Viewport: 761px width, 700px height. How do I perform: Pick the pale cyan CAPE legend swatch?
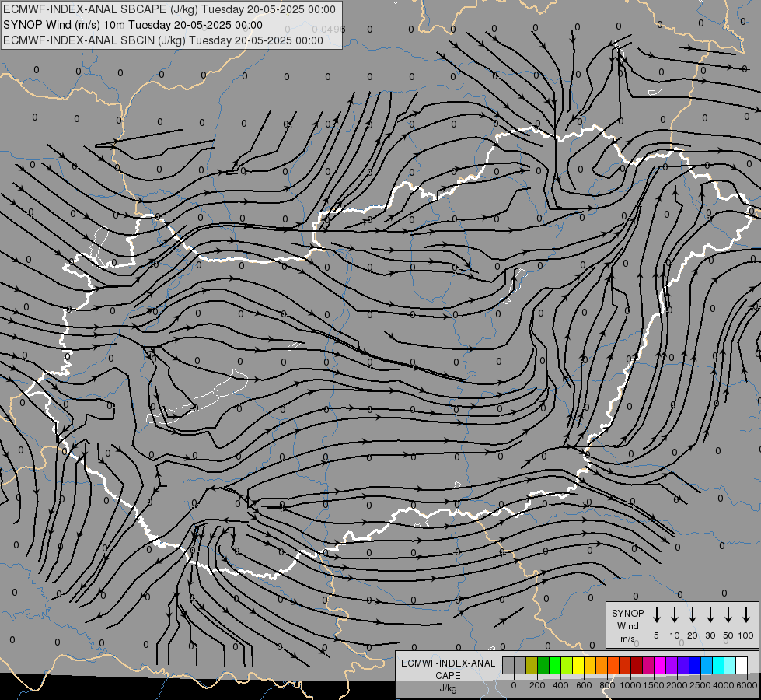click(x=731, y=665)
